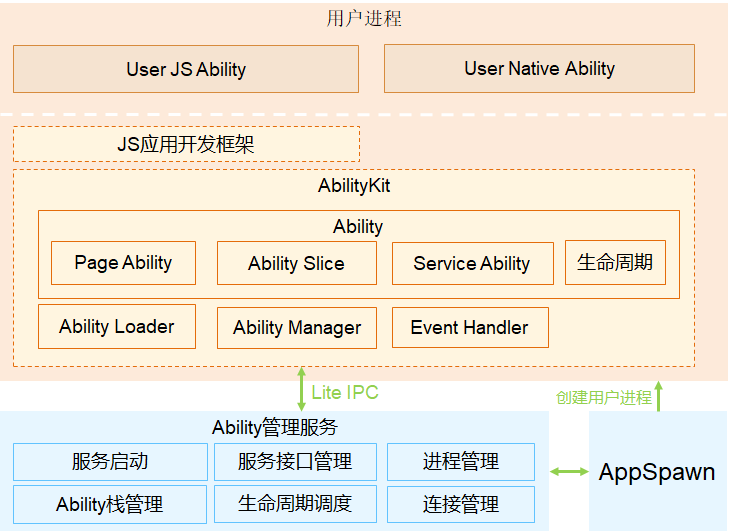731x531 pixels.
Task: Select the Service Ability block
Action: pyautogui.click(x=471, y=264)
